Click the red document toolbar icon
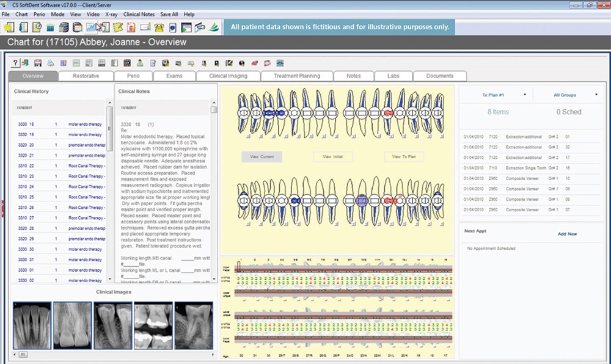The width and height of the screenshot is (611, 364). click(131, 27)
